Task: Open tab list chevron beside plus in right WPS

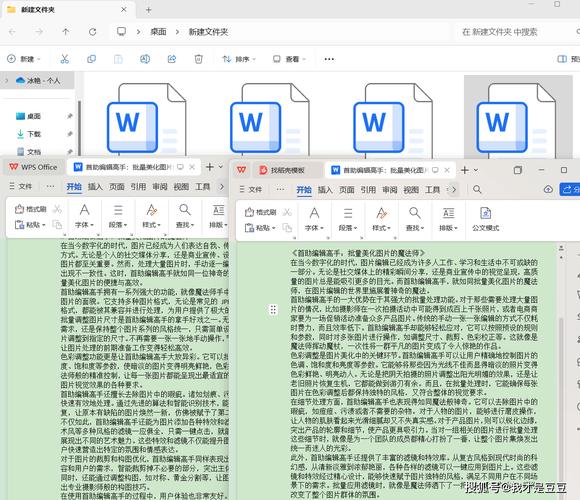Action: click(476, 170)
